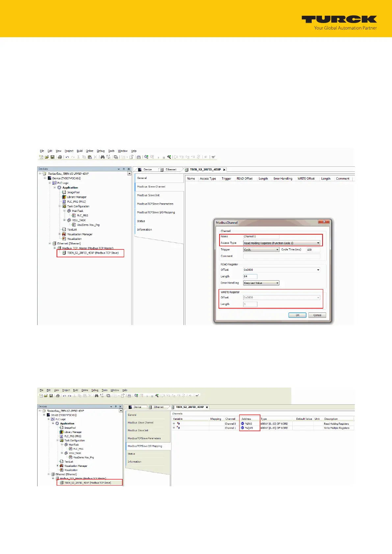Expand the Channel 0 variable row in the I/O Mapping screenshot
Screen dimensions: 392x554
pyautogui.click(x=174, y=424)
